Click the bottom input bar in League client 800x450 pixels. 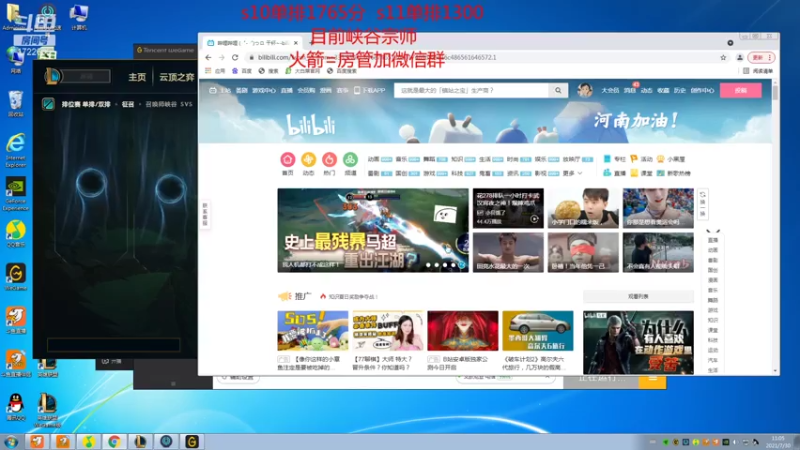pos(113,345)
